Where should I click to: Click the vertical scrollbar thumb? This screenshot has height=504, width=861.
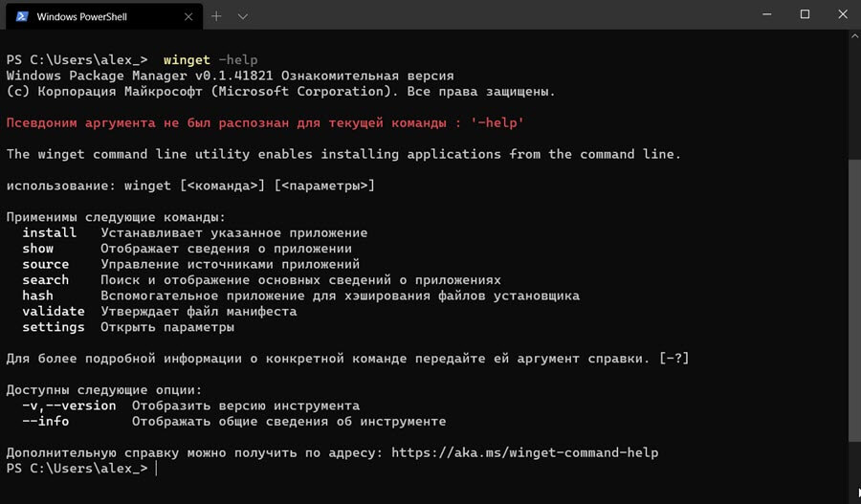click(855, 299)
